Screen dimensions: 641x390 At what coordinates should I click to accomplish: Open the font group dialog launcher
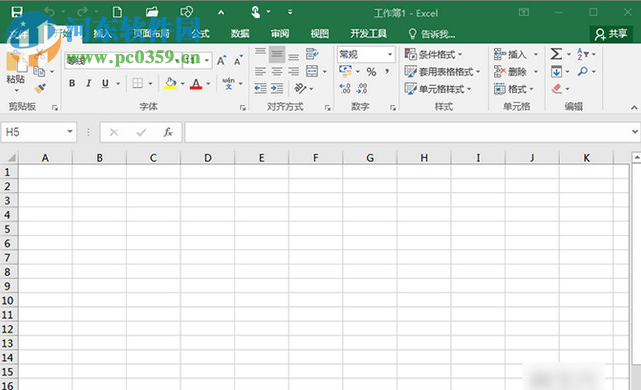tap(242, 108)
